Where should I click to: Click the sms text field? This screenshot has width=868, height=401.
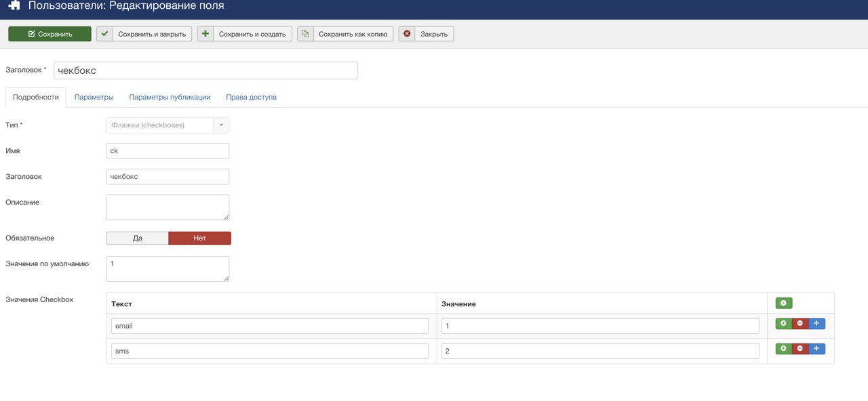(x=270, y=351)
